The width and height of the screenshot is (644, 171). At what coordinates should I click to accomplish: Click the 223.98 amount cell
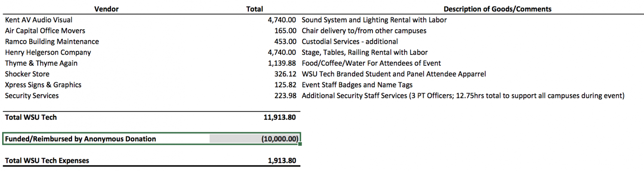(x=285, y=96)
